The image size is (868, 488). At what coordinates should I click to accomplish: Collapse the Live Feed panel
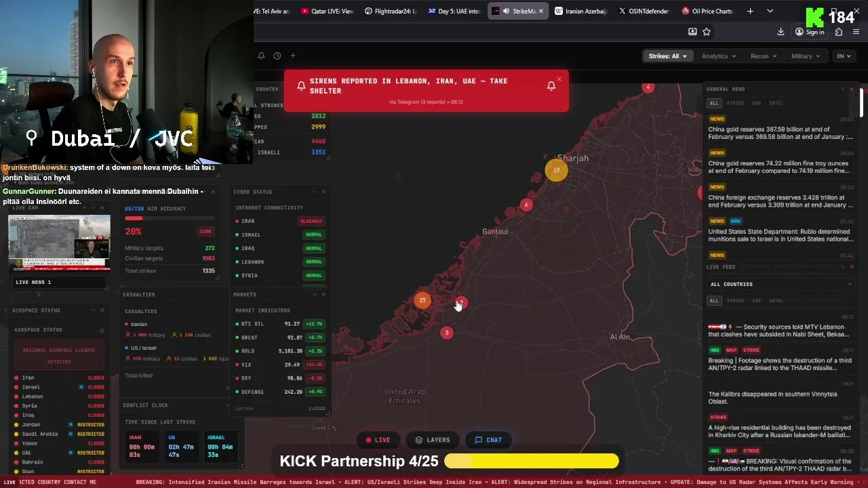tap(842, 267)
